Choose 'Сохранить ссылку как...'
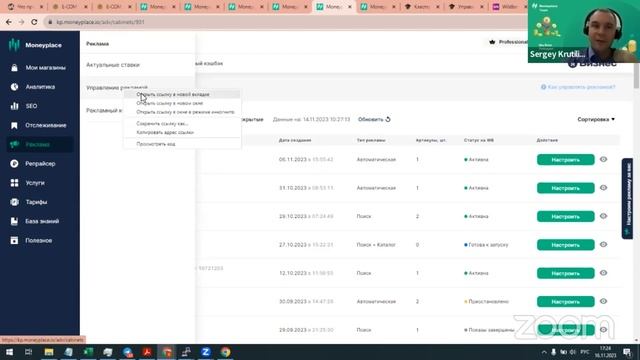The image size is (640, 360). [x=182, y=123]
